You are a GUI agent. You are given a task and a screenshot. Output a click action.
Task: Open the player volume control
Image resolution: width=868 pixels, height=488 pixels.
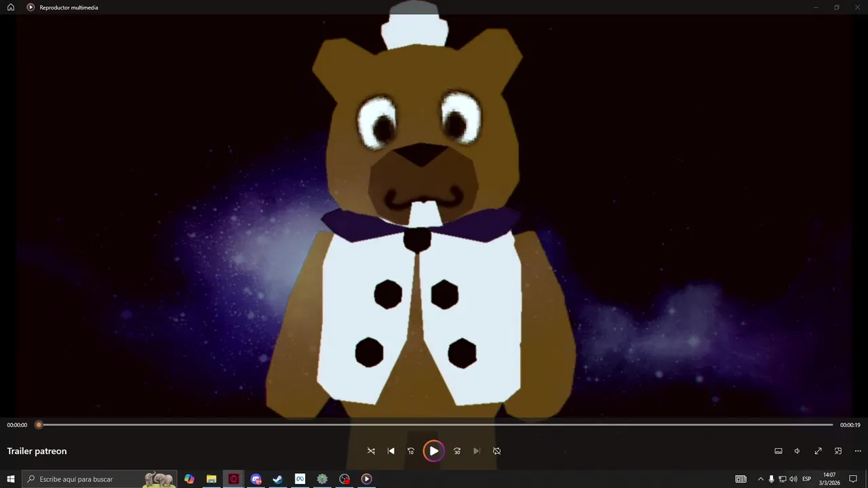click(x=797, y=451)
